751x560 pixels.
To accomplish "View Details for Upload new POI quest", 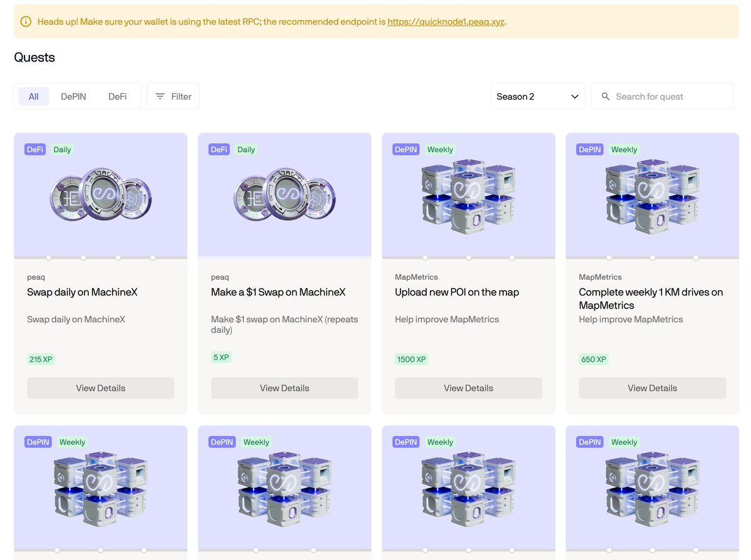I will [x=469, y=388].
